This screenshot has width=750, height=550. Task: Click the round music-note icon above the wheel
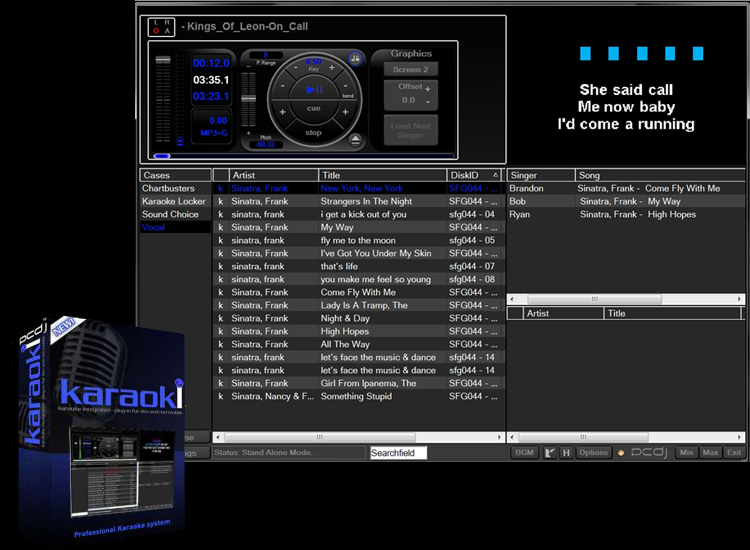tap(355, 58)
